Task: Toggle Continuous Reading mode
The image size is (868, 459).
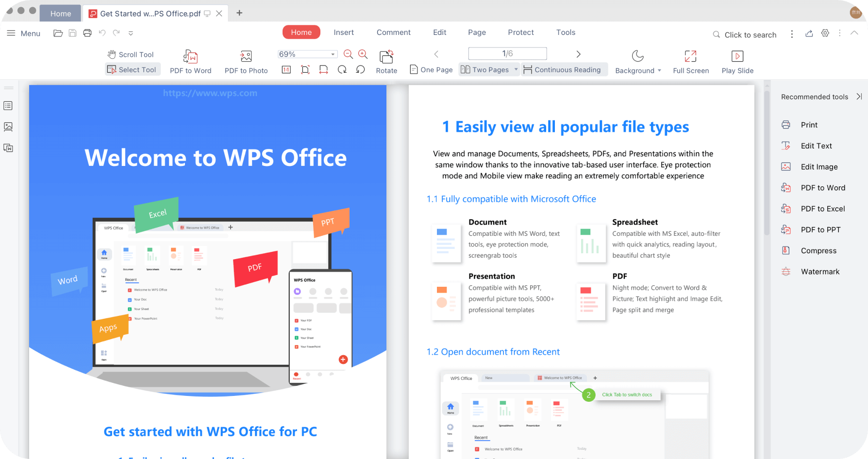Action: [x=562, y=70]
